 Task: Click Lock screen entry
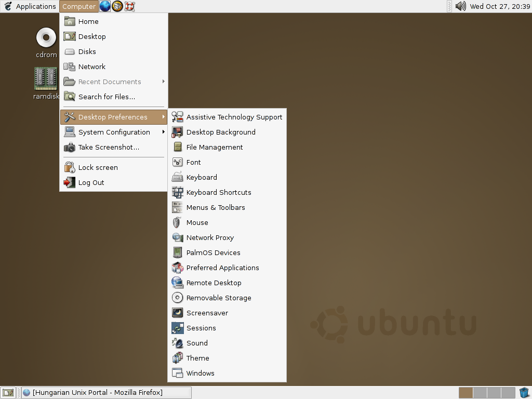pos(114,167)
